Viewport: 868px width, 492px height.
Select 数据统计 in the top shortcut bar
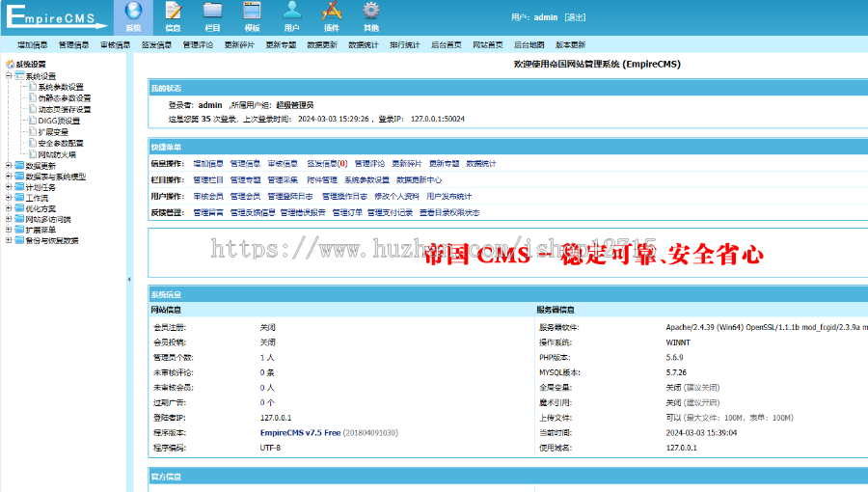pyautogui.click(x=364, y=44)
